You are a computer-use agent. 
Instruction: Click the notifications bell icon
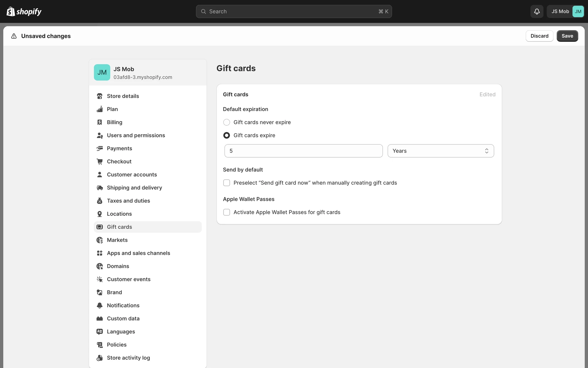pyautogui.click(x=537, y=11)
